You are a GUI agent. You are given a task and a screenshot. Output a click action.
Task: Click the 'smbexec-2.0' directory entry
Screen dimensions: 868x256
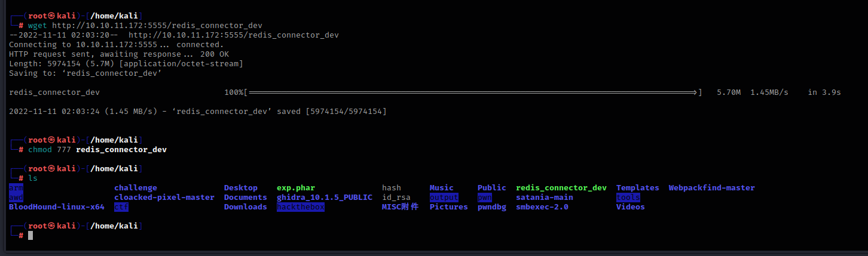pos(542,207)
